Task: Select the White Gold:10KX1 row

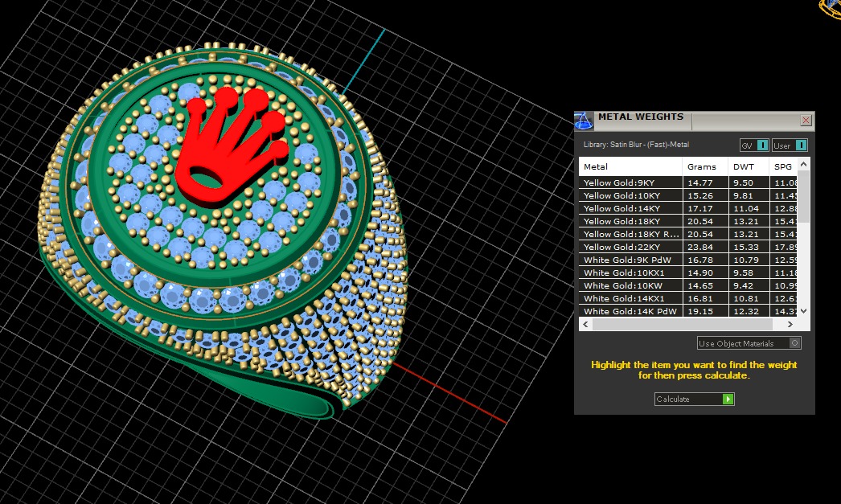Action: click(687, 273)
